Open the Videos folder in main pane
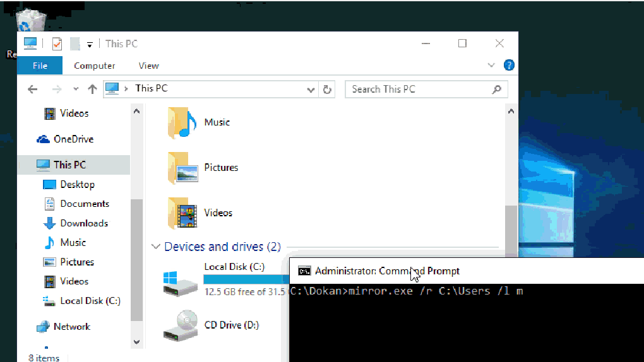This screenshot has height=362, width=644. click(182, 213)
